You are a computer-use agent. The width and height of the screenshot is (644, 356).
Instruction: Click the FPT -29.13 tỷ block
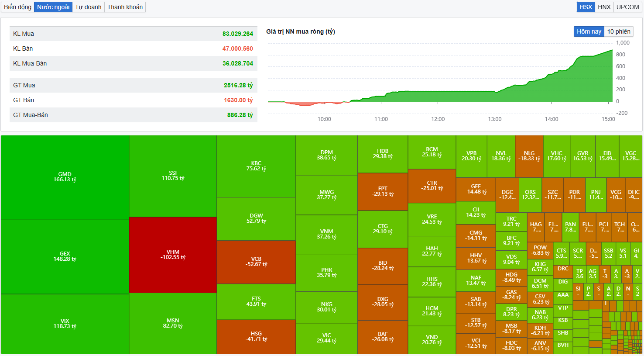[383, 191]
